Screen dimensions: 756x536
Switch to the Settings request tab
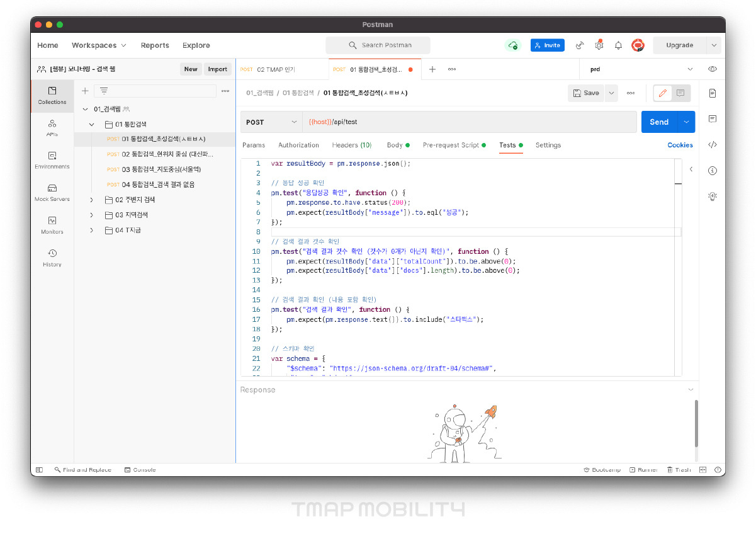(548, 145)
